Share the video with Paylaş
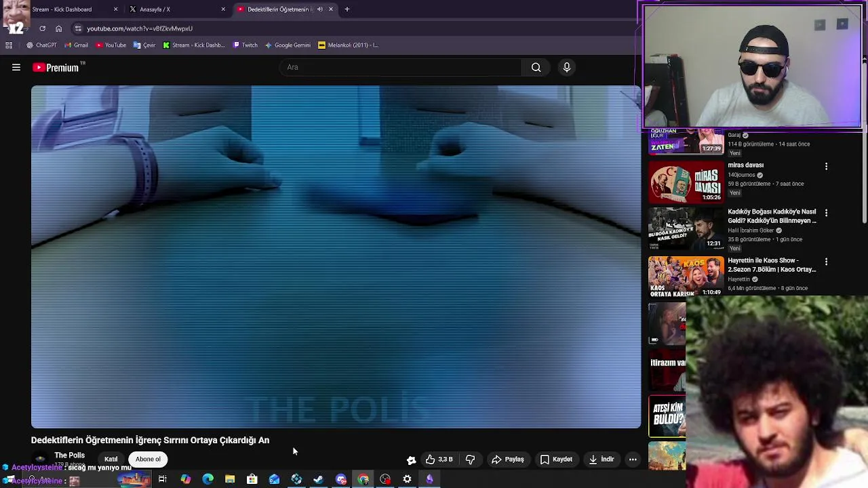This screenshot has height=488, width=868. 508,460
